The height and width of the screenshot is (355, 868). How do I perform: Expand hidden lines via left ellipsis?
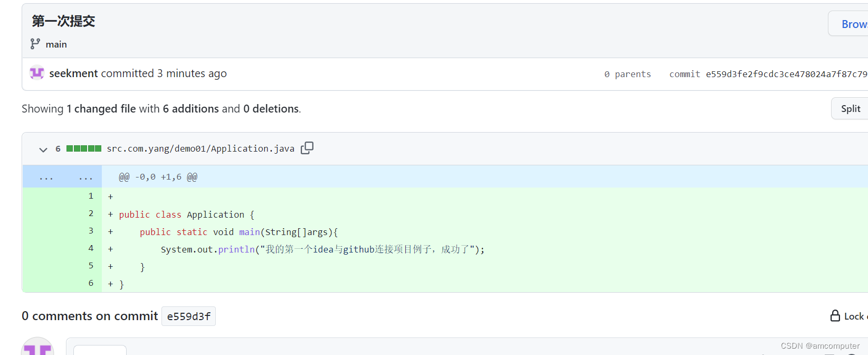pyautogui.click(x=46, y=177)
